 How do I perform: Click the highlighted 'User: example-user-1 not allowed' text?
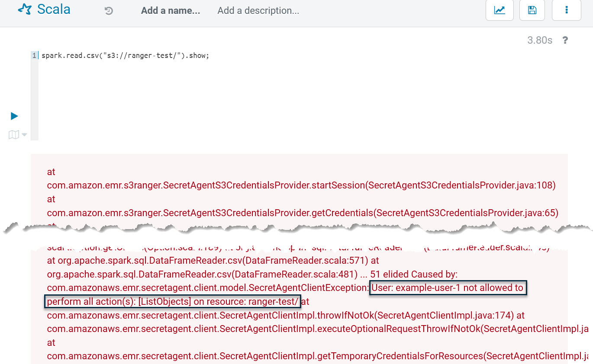[x=447, y=288]
